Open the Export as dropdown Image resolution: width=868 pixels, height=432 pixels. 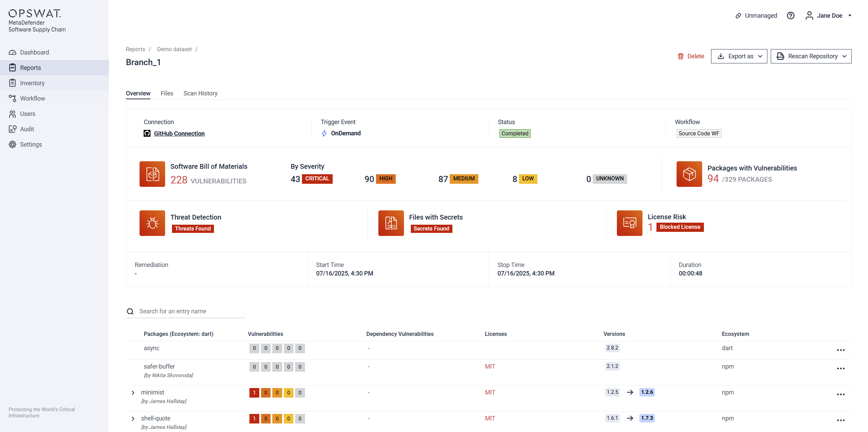(x=739, y=56)
